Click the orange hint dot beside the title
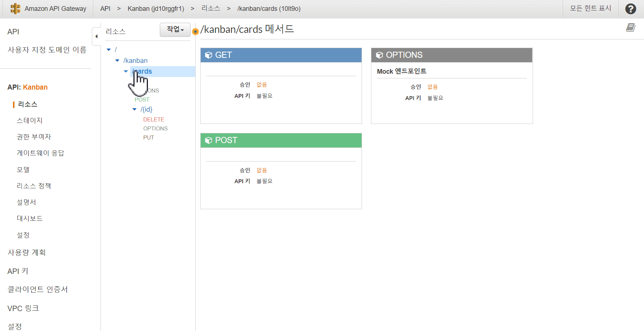The image size is (644, 331). (195, 31)
